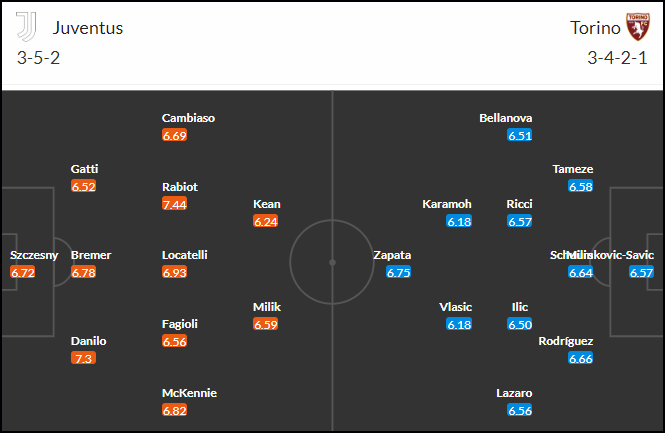Viewport: 665px width, 433px height.
Task: Select Zapata's 6.75 rating badge
Action: pos(399,272)
